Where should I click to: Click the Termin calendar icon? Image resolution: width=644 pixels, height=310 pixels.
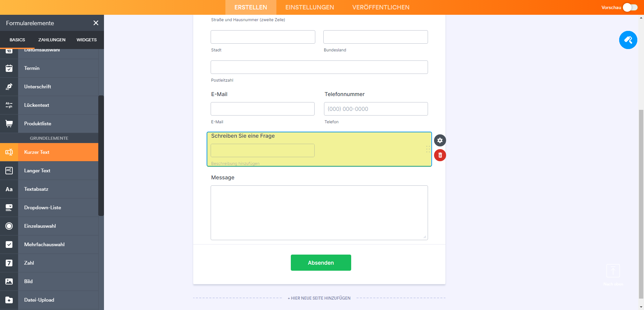coord(9,68)
